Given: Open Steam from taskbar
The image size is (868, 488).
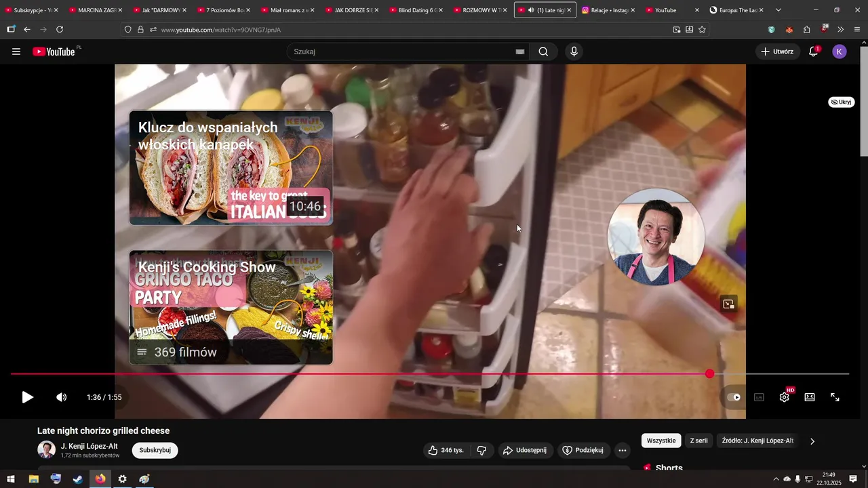Looking at the screenshot, I should [x=78, y=479].
